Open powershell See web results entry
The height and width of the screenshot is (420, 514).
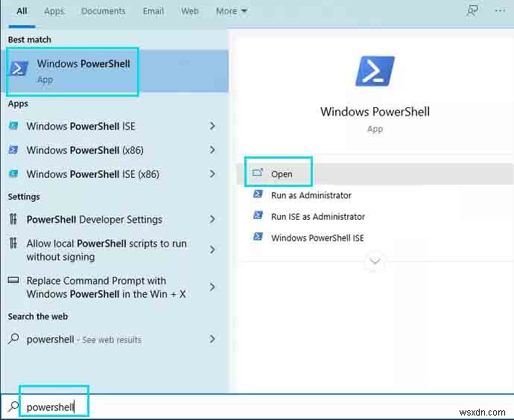[x=84, y=340]
